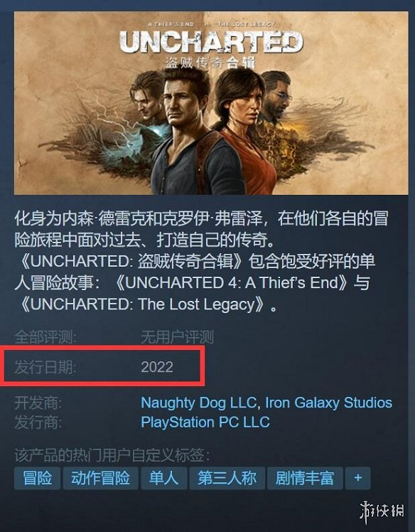Click the game description paragraph text
The height and width of the screenshot is (532, 415).
point(202,261)
